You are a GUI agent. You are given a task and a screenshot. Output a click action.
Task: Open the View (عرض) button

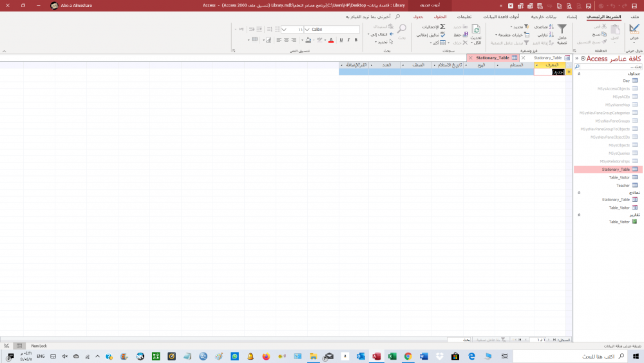(634, 32)
